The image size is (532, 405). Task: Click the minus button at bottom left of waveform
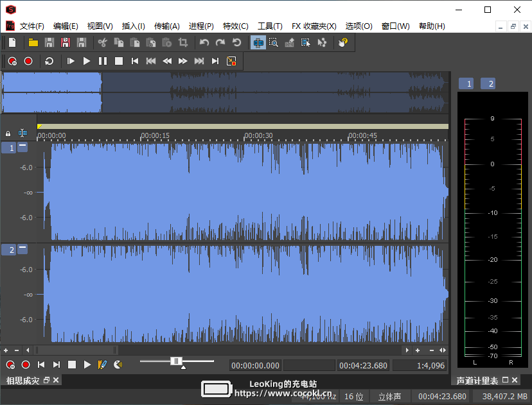pyautogui.click(x=17, y=350)
